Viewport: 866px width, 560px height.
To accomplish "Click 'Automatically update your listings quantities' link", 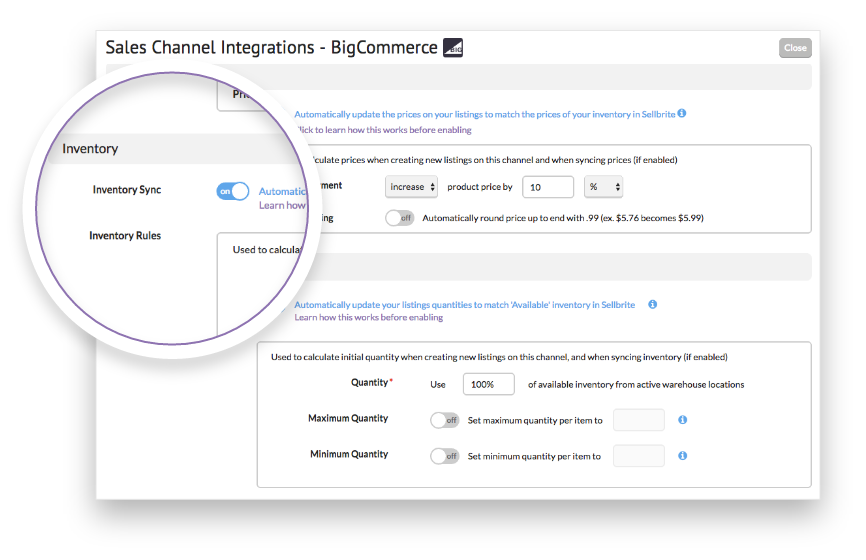I will click(464, 305).
